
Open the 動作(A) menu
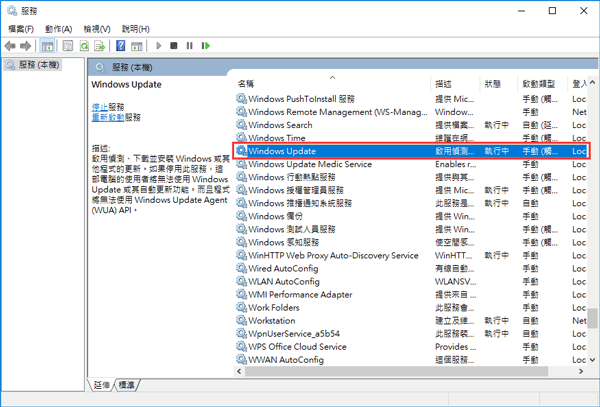coord(59,29)
